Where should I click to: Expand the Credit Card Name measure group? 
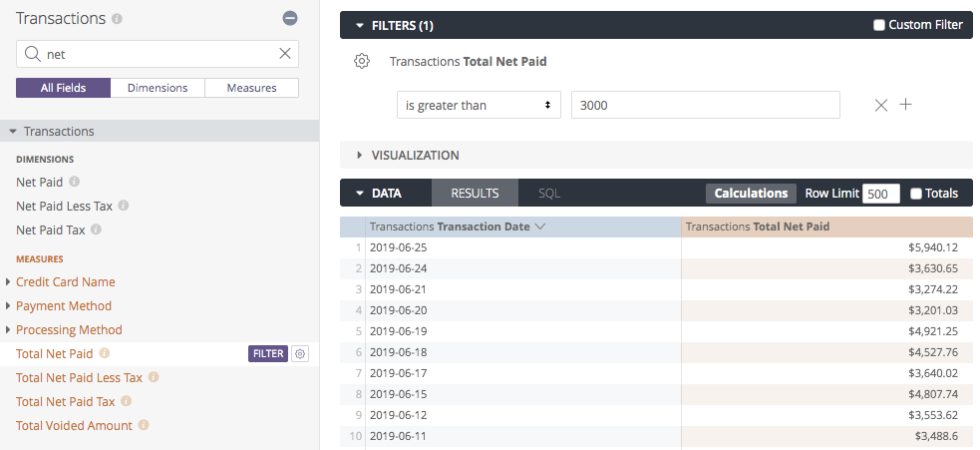tap(8, 282)
